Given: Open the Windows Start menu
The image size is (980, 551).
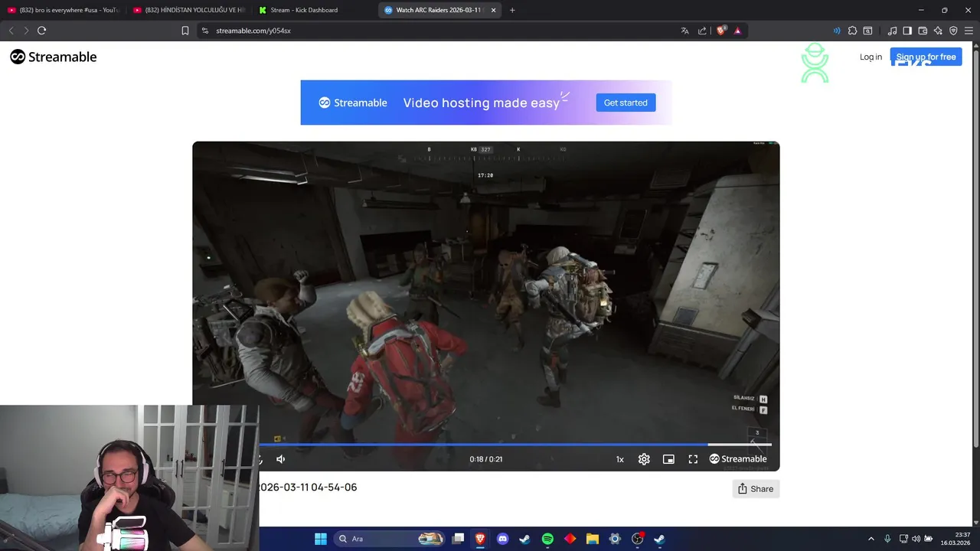Looking at the screenshot, I should point(321,539).
